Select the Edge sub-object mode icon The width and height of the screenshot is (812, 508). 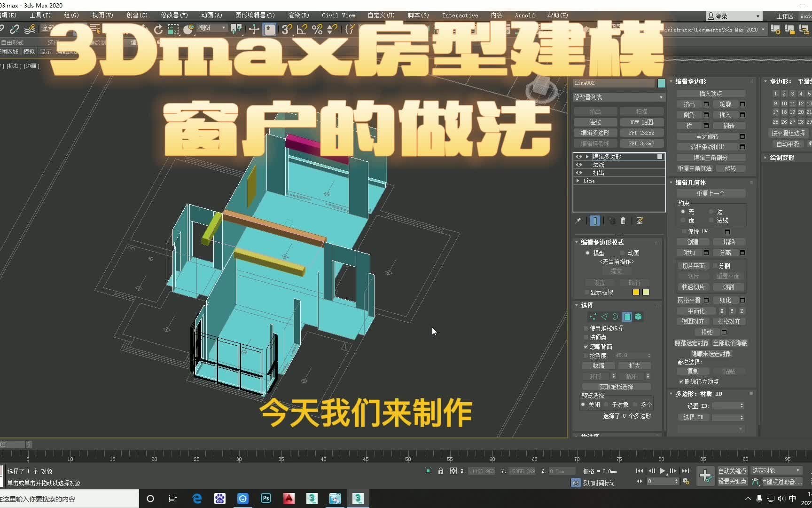(605, 317)
